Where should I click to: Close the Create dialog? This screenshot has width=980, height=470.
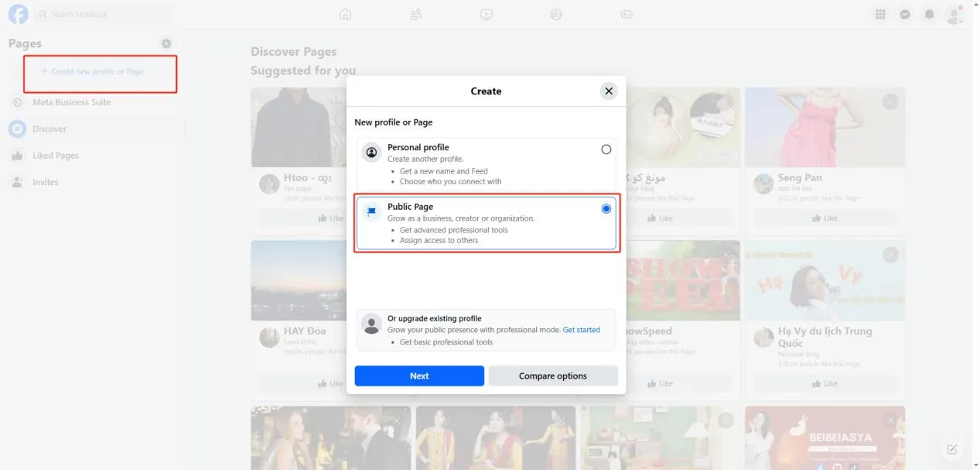click(609, 91)
